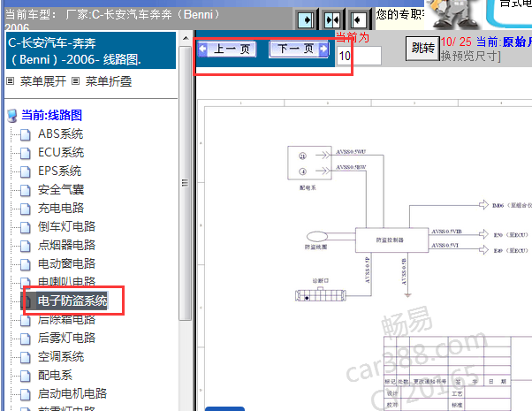Open the 启动电机电路 tree item
Image resolution: width=532 pixels, height=411 pixels.
tap(72, 393)
